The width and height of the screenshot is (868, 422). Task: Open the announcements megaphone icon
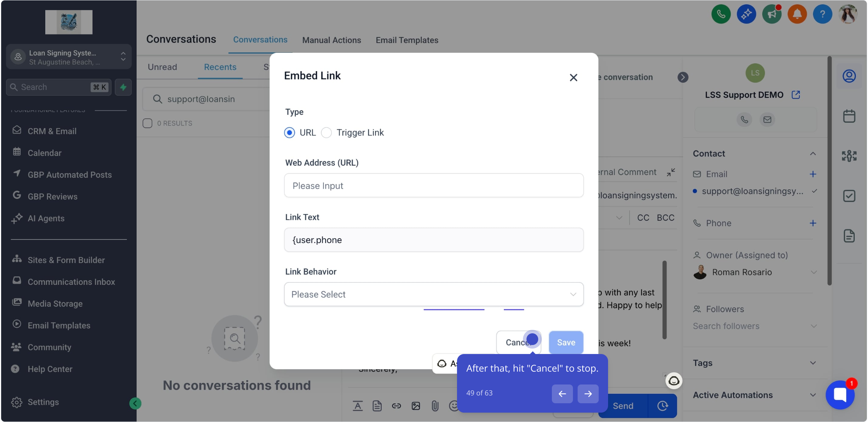tap(772, 14)
